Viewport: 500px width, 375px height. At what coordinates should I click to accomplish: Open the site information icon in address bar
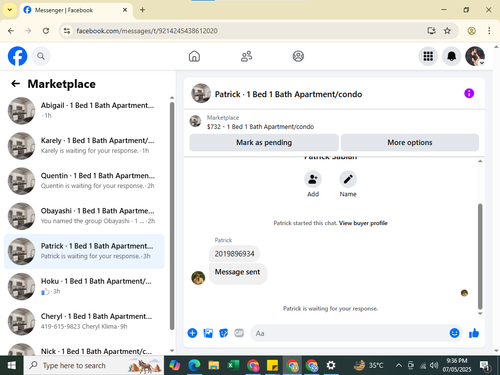67,31
